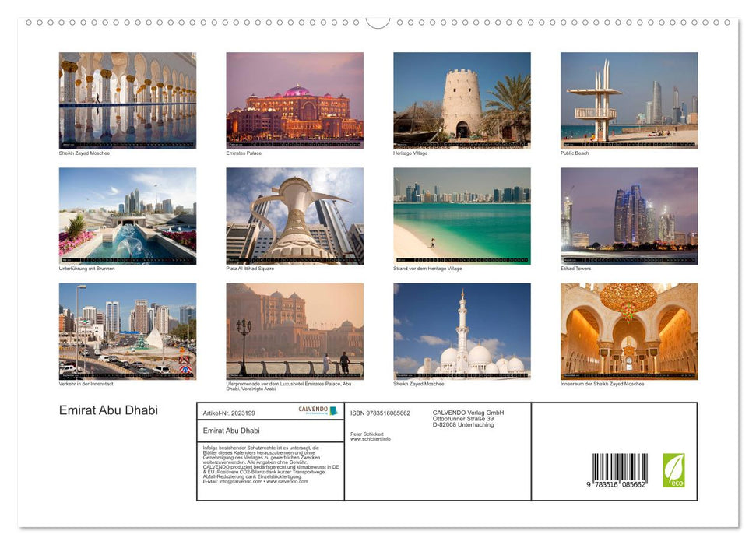756x545 pixels.
Task: Open the Etihad Towers thumbnail
Action: click(629, 214)
